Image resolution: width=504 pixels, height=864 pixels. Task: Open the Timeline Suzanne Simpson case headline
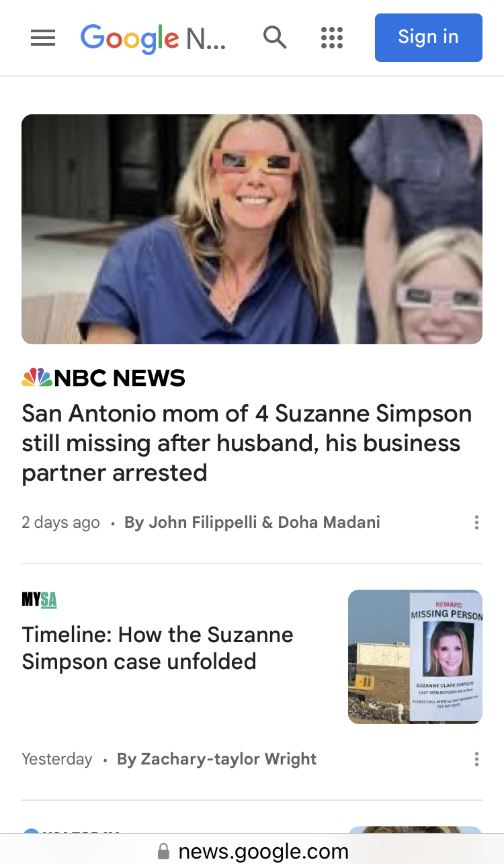(x=157, y=648)
